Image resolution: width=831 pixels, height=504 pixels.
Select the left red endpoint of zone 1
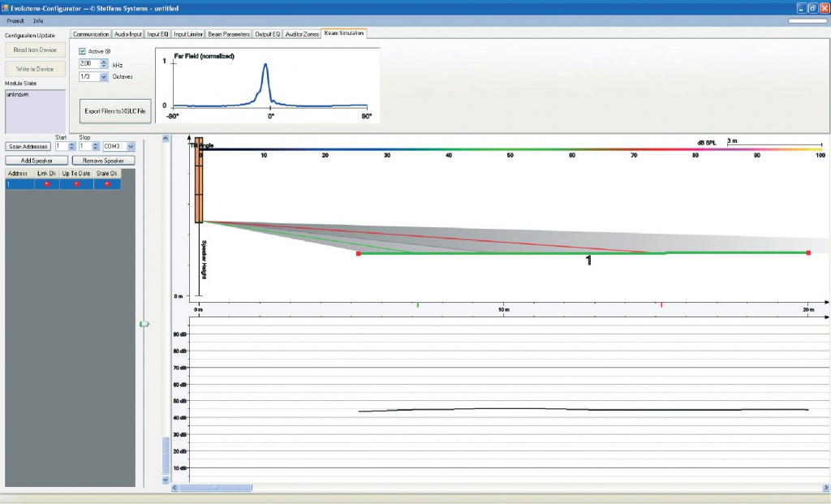[x=358, y=254]
